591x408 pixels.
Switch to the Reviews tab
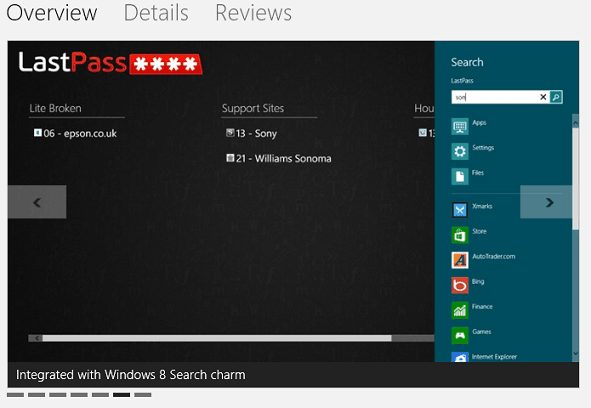[253, 13]
